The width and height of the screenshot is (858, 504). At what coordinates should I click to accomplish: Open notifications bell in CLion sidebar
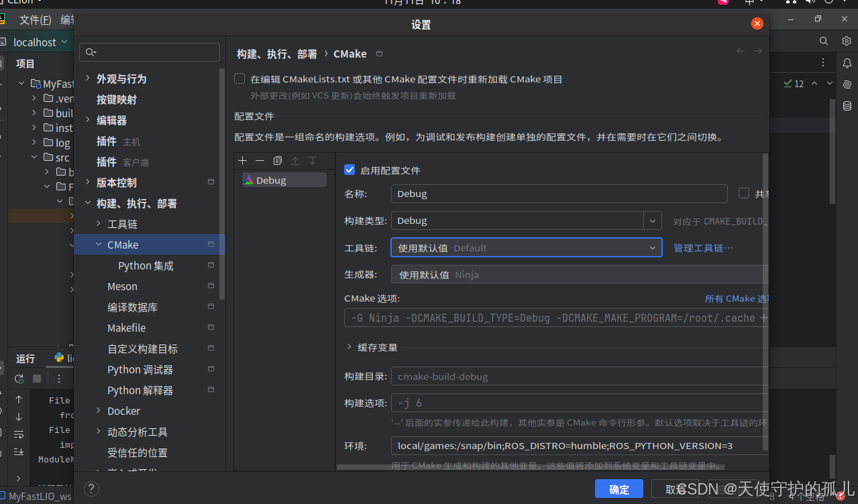click(x=847, y=63)
